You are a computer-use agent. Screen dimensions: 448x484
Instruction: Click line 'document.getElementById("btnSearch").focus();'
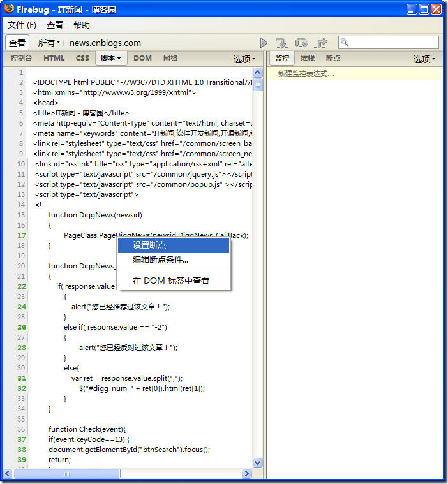point(129,450)
